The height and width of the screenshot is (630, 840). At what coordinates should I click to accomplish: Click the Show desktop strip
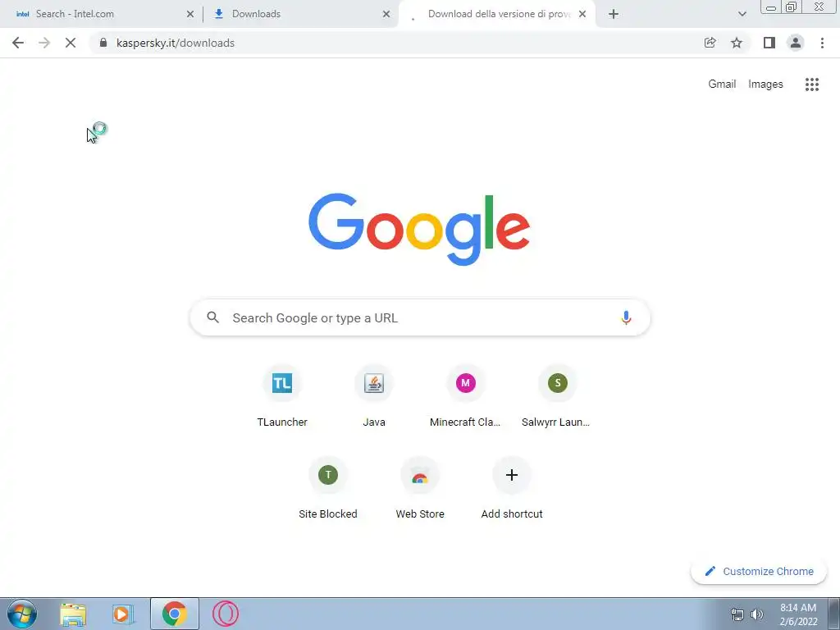[x=833, y=614]
